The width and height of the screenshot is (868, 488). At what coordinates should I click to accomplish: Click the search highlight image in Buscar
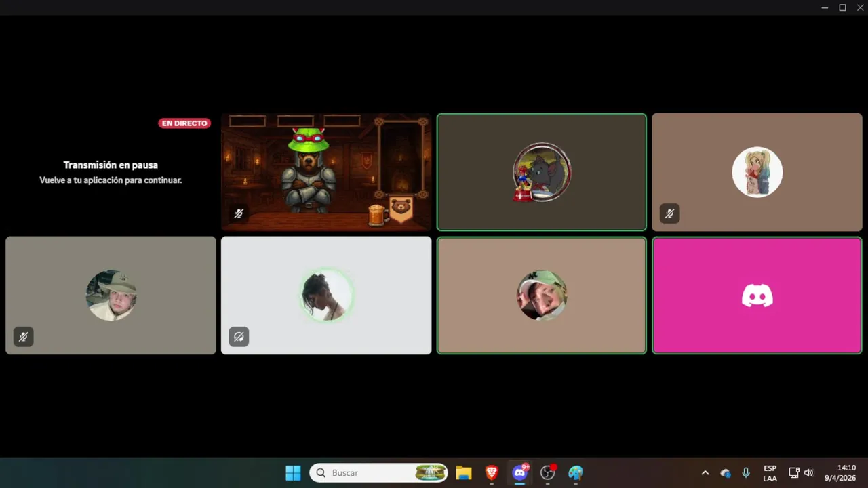pyautogui.click(x=431, y=472)
